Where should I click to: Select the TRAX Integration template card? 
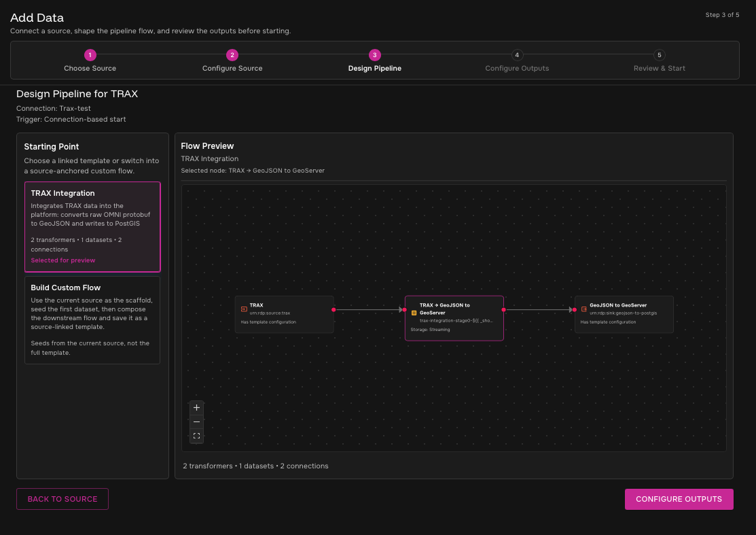pos(92,227)
